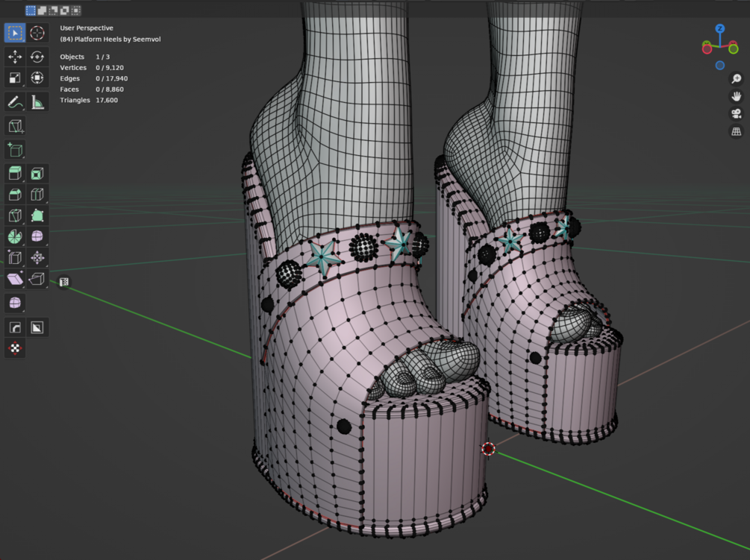Set selection mode to Extend (second icon)
This screenshot has height=560, width=750.
pos(42,10)
